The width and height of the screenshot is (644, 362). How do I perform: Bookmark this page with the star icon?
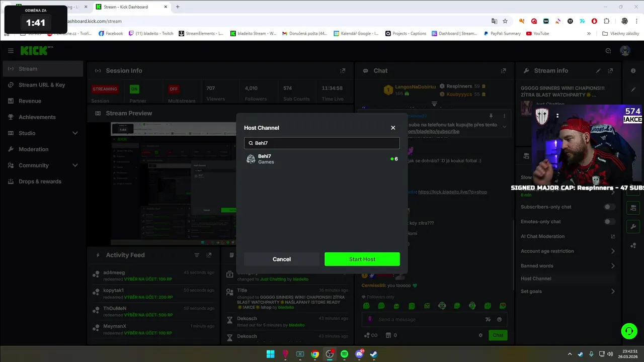[505, 21]
